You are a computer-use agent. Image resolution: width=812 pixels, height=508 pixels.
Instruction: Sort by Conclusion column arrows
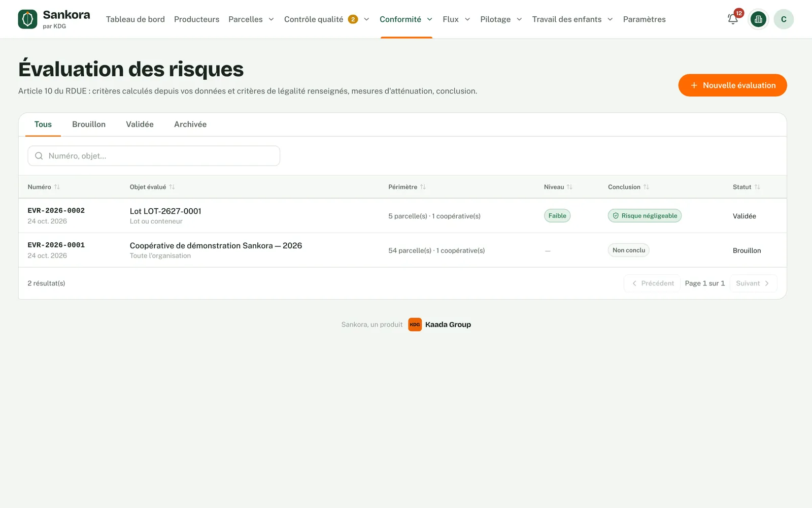pyautogui.click(x=646, y=187)
